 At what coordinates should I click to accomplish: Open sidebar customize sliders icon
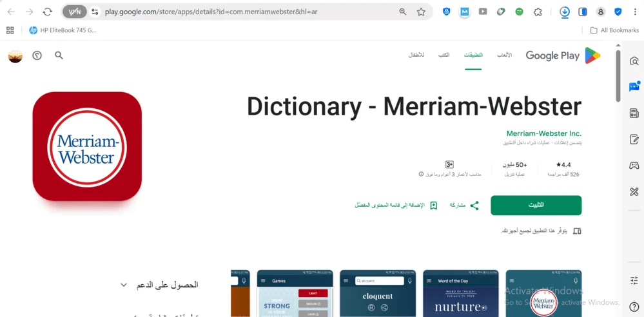634,280
